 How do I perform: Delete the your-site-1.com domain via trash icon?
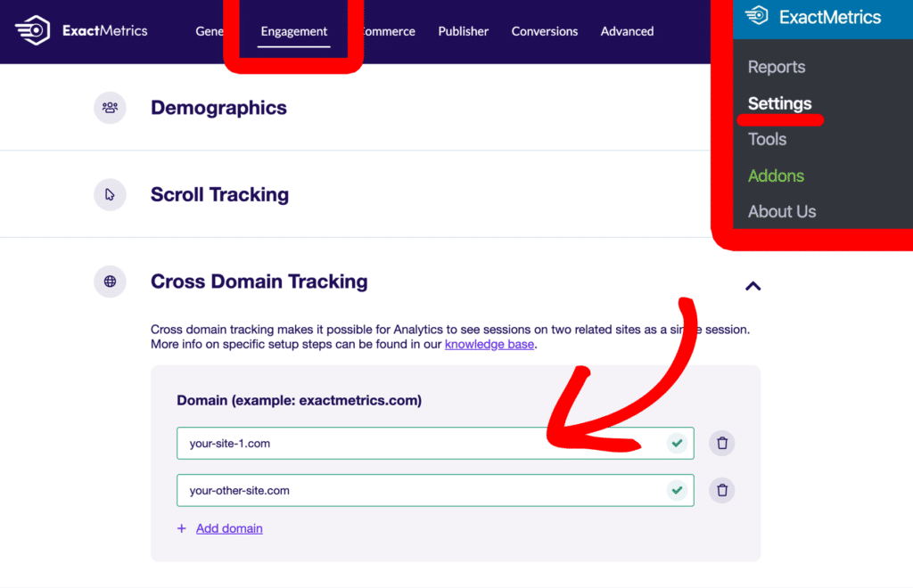721,443
